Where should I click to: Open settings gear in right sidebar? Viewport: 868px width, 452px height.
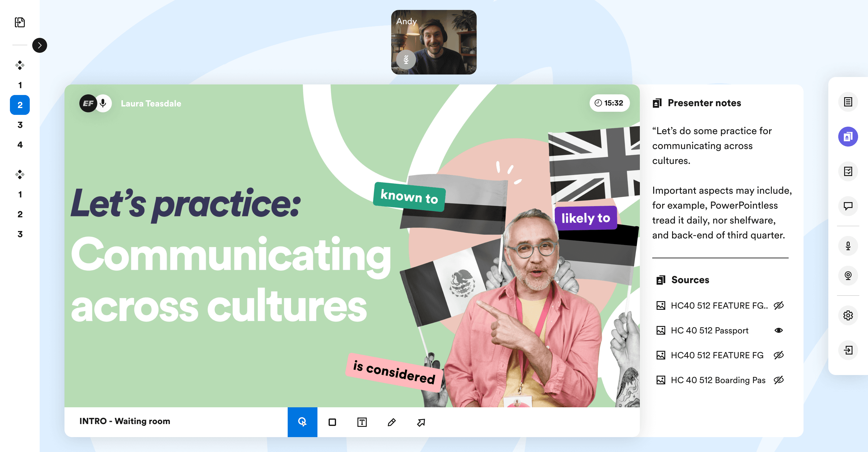point(848,315)
